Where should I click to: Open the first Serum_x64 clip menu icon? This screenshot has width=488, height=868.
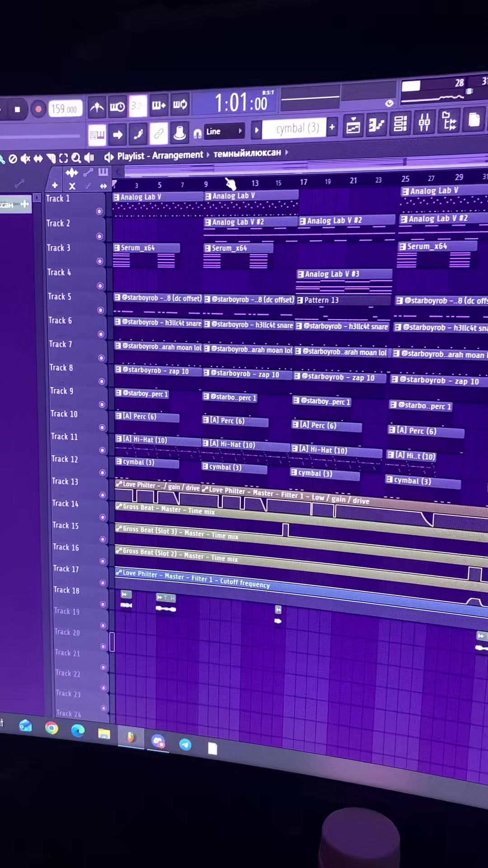click(117, 248)
